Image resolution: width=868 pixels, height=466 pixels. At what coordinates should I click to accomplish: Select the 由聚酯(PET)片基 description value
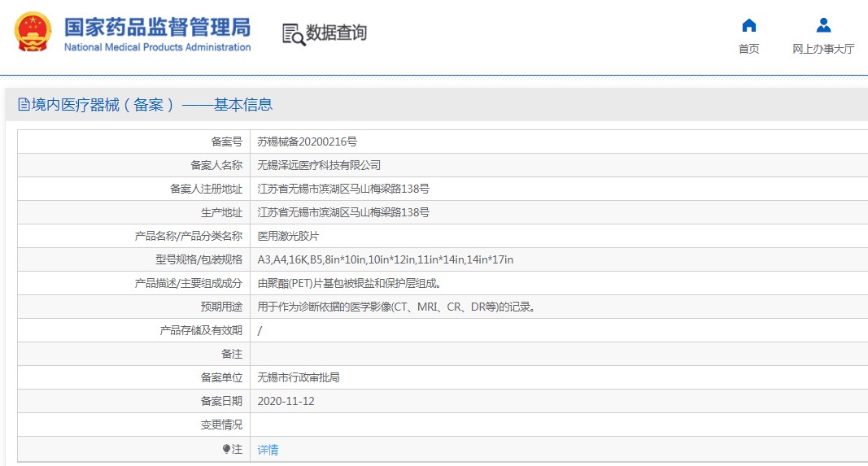click(350, 283)
